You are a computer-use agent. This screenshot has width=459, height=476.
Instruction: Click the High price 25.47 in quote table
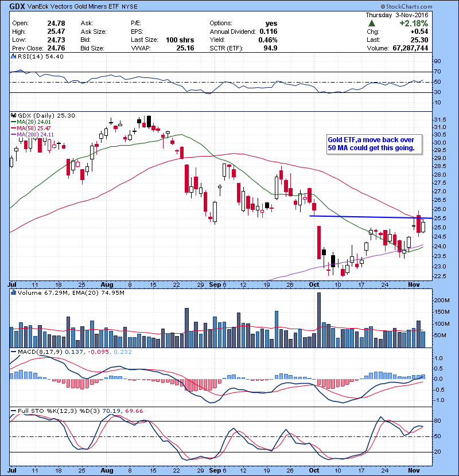click(56, 32)
